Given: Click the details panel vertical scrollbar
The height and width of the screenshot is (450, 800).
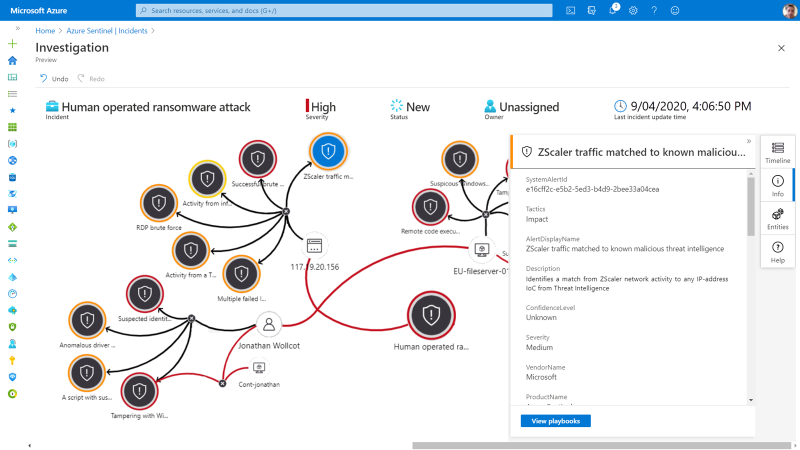Looking at the screenshot, I should pos(751,280).
